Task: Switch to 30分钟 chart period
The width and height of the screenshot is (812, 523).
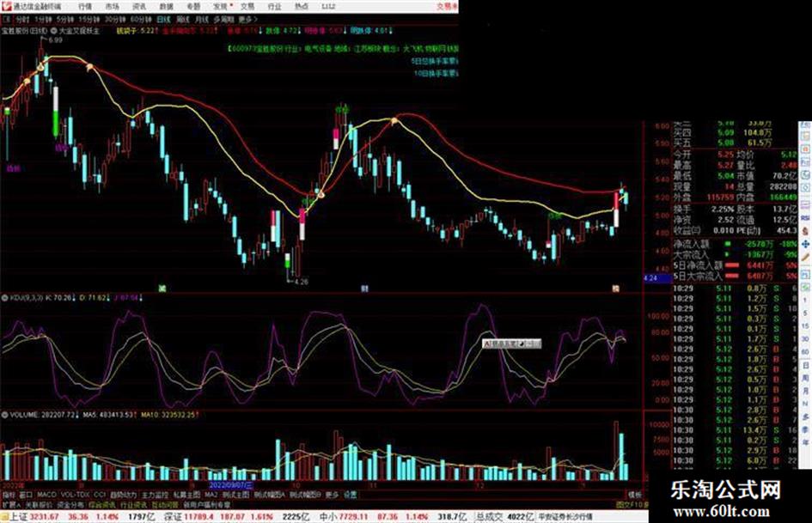Action: click(x=115, y=20)
